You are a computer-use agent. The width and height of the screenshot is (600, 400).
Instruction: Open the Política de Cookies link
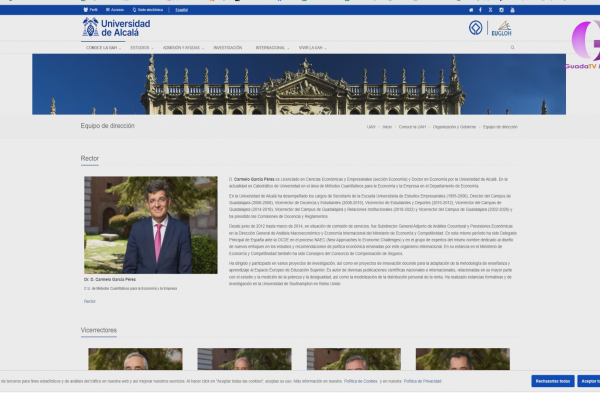tap(360, 381)
